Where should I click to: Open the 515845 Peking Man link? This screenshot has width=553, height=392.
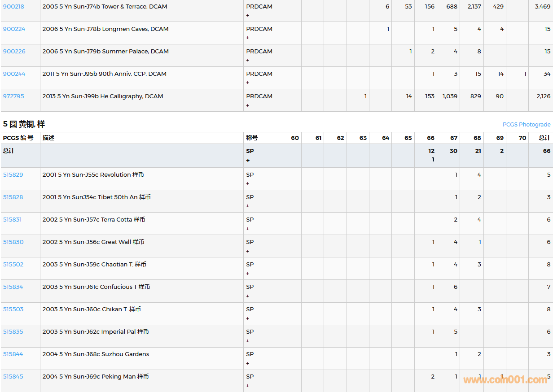(13, 377)
